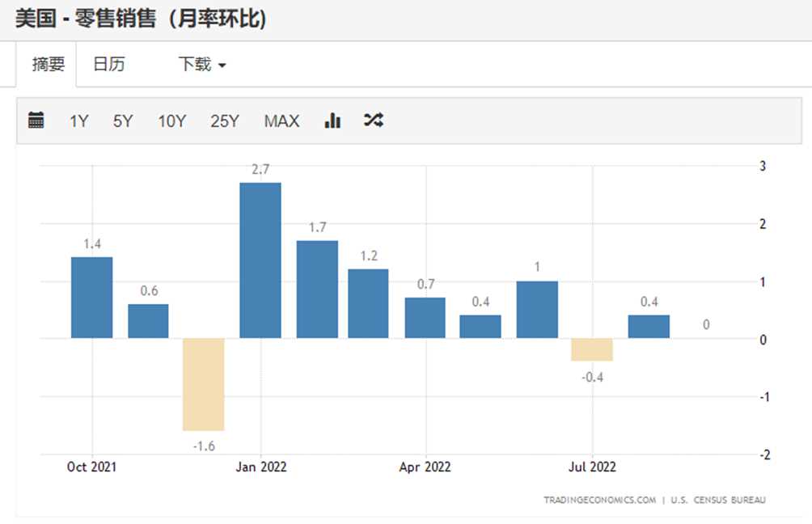The image size is (812, 524).
Task: Click the bar labeled 1.2
Action: [368, 303]
